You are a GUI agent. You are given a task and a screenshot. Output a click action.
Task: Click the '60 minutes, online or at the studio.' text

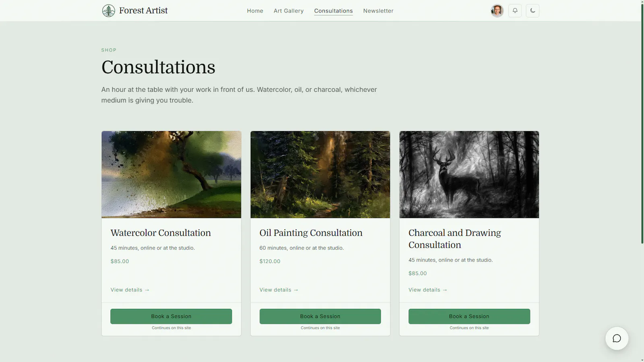[x=301, y=248]
